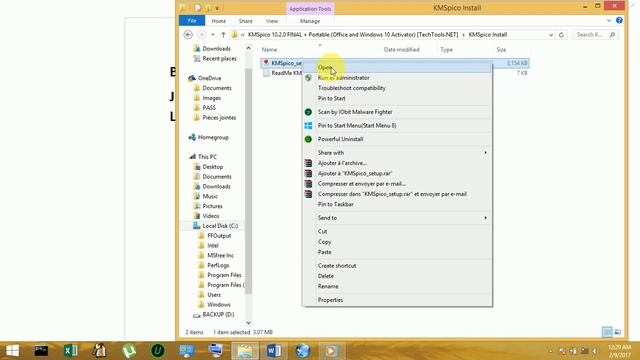Select the ReadMe KM file
The image size is (640, 360).
283,73
